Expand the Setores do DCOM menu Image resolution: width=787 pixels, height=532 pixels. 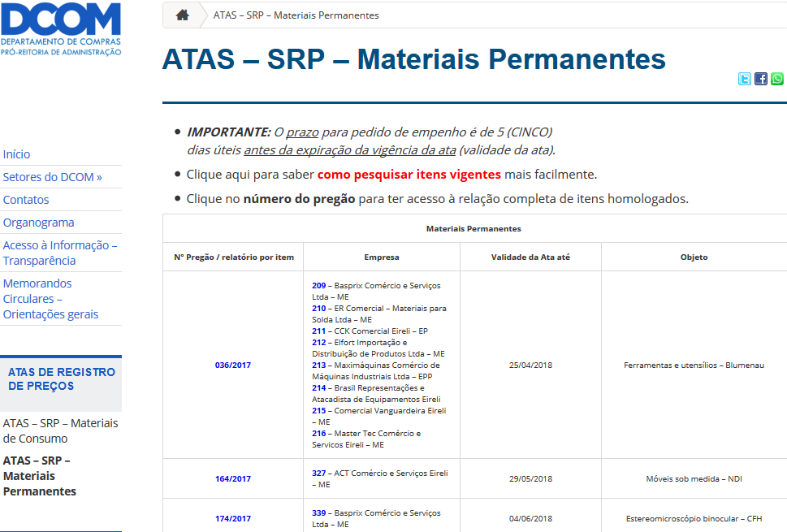(53, 177)
